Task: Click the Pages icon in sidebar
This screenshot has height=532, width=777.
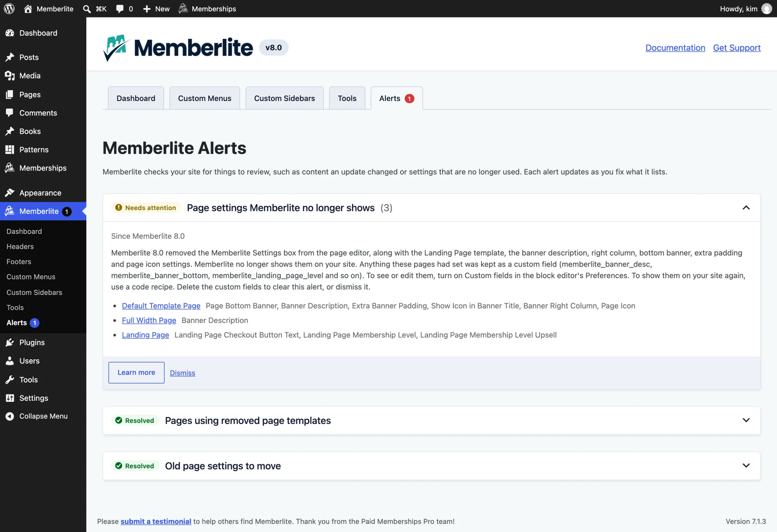Action: pyautogui.click(x=10, y=94)
